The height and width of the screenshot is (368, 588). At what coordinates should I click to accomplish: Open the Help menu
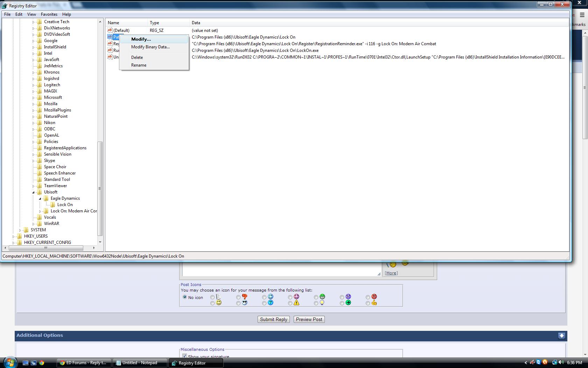click(66, 14)
